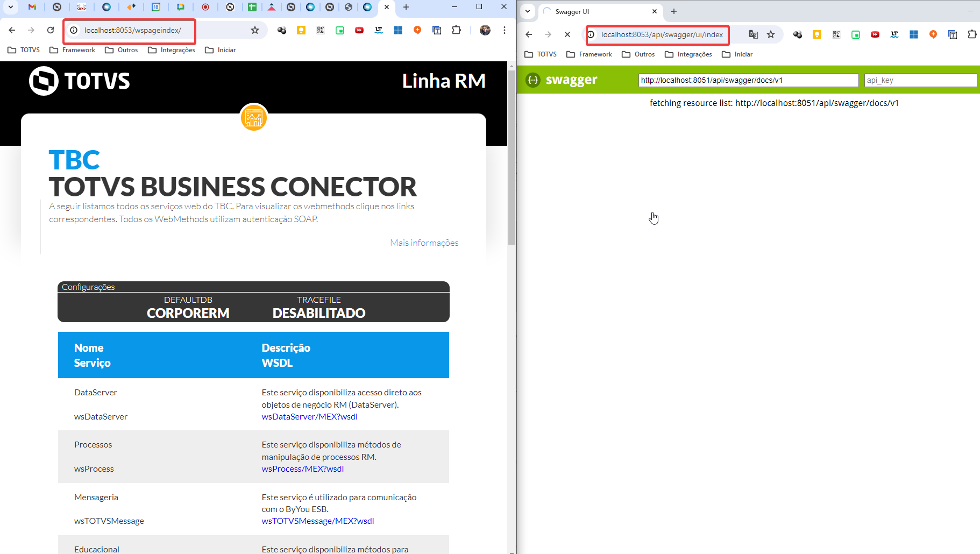
Task: Click the swagger docs URL input field
Action: [x=748, y=80]
